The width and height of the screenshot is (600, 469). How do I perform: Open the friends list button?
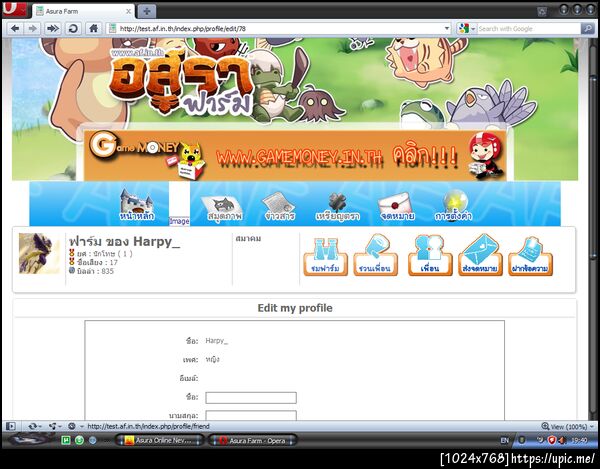430,256
